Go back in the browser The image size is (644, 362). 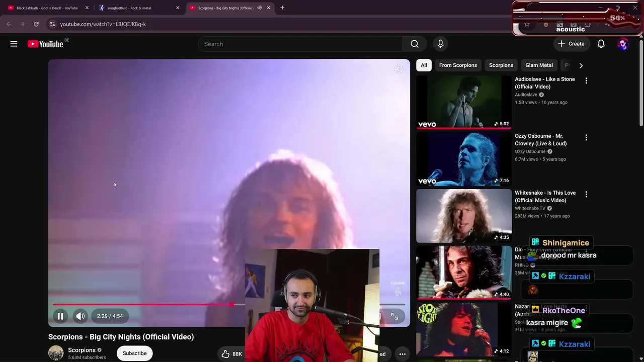click(x=9, y=24)
